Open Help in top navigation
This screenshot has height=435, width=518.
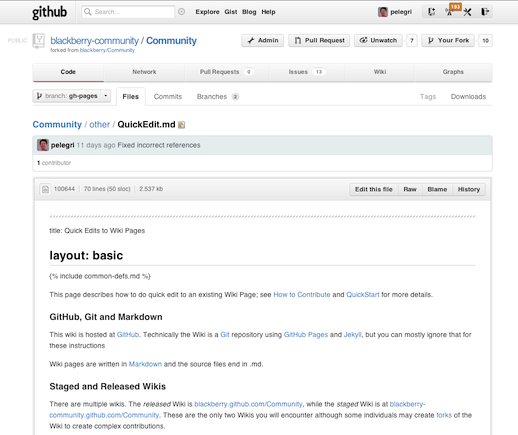[268, 12]
